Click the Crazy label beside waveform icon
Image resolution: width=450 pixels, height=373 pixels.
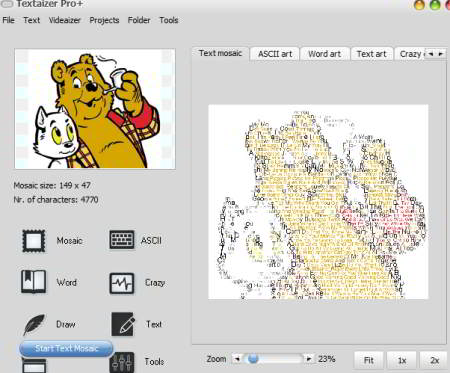[x=155, y=283]
